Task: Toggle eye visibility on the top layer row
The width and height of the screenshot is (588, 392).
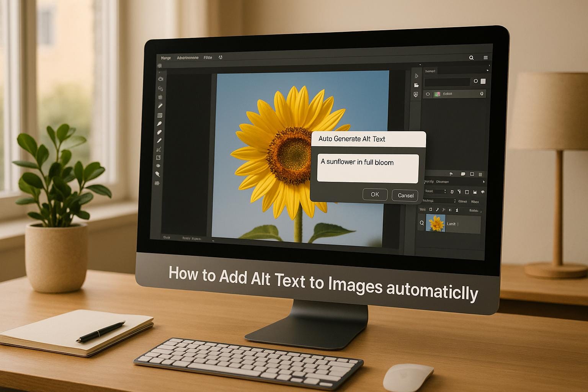Action: pyautogui.click(x=428, y=94)
